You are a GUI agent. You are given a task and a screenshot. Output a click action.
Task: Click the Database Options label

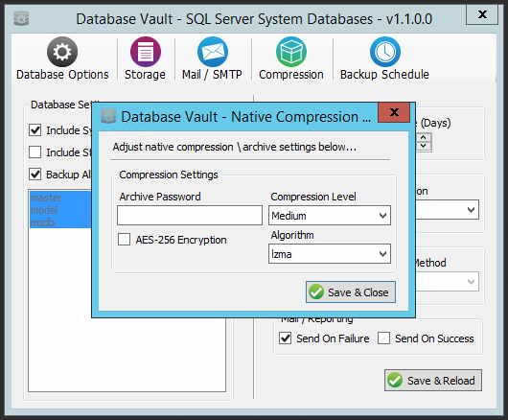point(62,75)
